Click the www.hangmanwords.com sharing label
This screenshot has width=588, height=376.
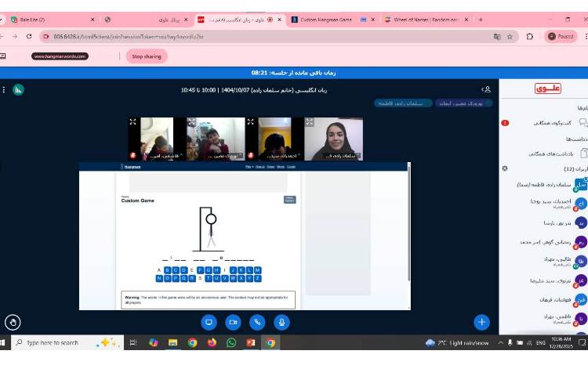click(x=60, y=56)
